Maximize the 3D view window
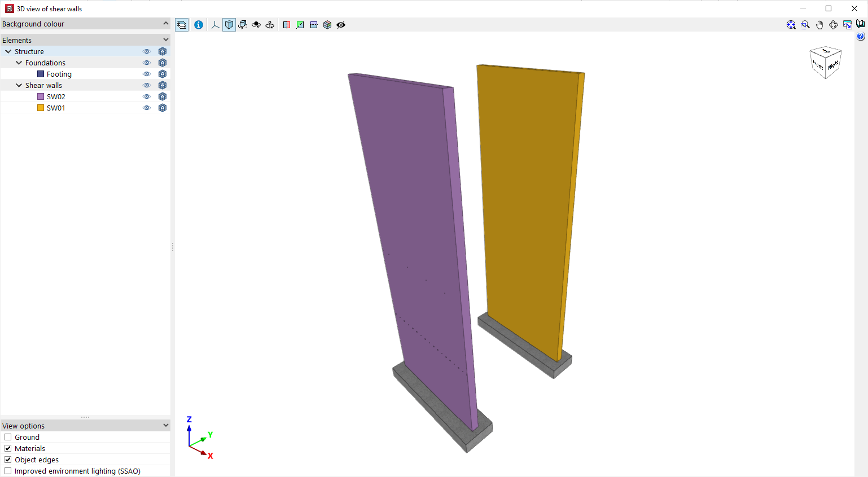This screenshot has width=868, height=477. coord(828,8)
